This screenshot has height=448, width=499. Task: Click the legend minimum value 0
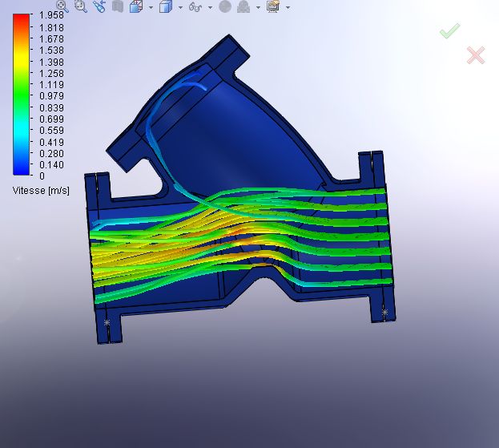[x=42, y=176]
